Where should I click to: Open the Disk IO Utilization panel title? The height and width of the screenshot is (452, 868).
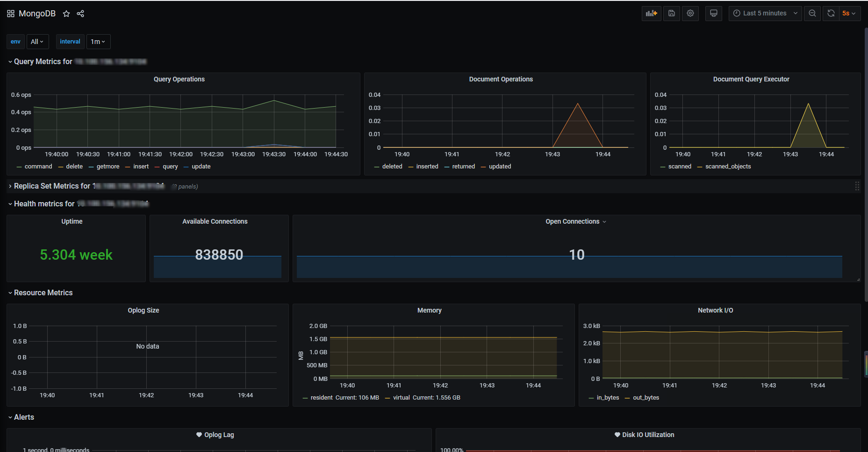click(x=648, y=435)
